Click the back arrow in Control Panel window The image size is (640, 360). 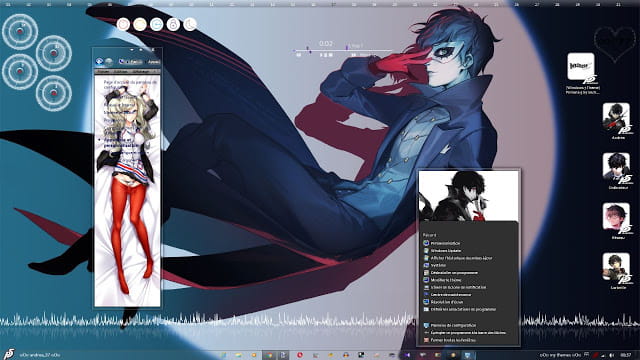[x=99, y=62]
